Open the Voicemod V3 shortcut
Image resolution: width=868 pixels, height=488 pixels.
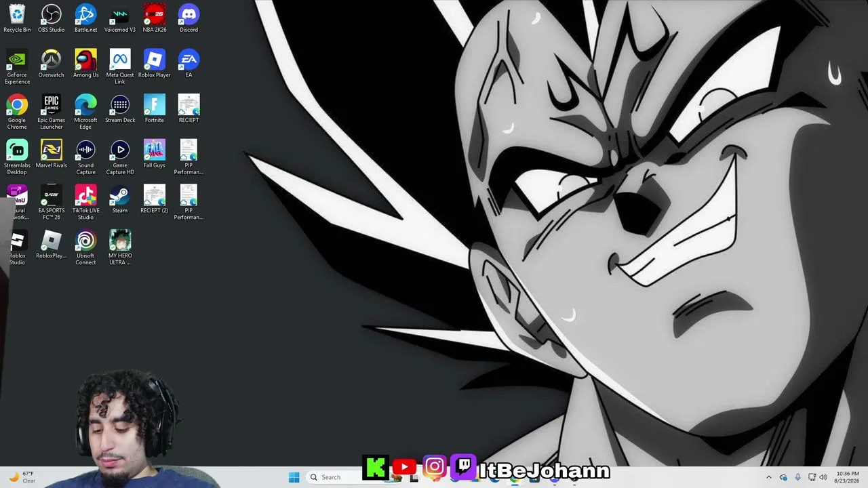click(x=120, y=18)
